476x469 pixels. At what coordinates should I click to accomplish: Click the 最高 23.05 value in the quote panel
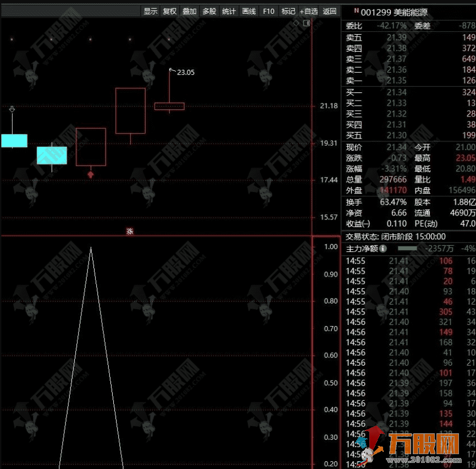466,158
